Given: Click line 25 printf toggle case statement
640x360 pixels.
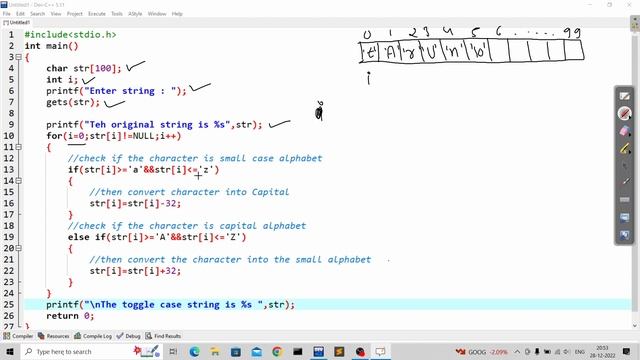Looking at the screenshot, I should pos(170,304).
